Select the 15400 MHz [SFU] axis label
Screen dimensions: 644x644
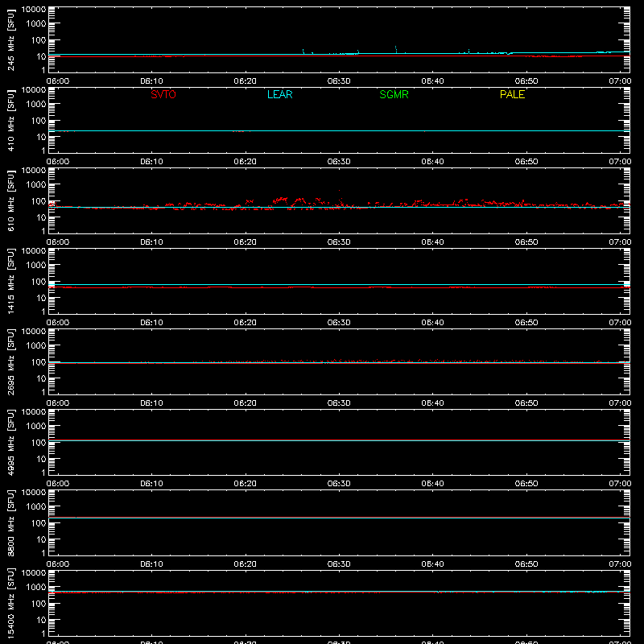pyautogui.click(x=10, y=603)
